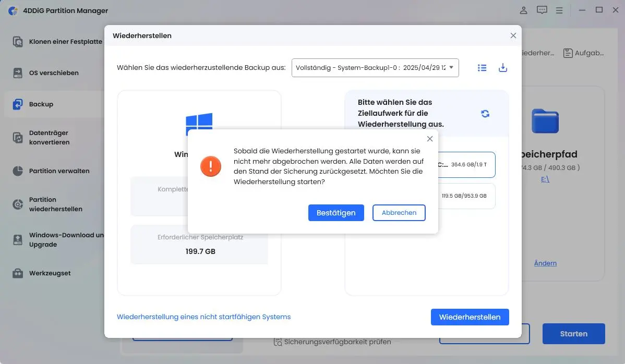This screenshot has height=364, width=625.
Task: Click the 4DDiG app logo
Action: pyautogui.click(x=13, y=11)
